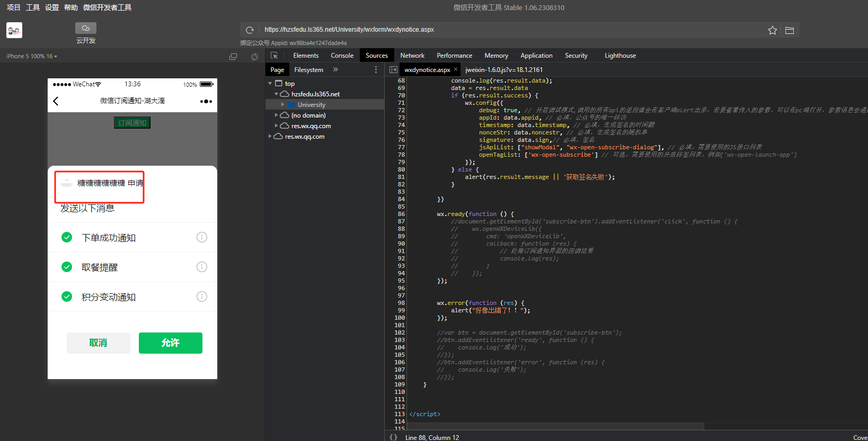Open the folder icon beside the address bar
Image resolution: width=868 pixels, height=441 pixels.
coord(790,30)
